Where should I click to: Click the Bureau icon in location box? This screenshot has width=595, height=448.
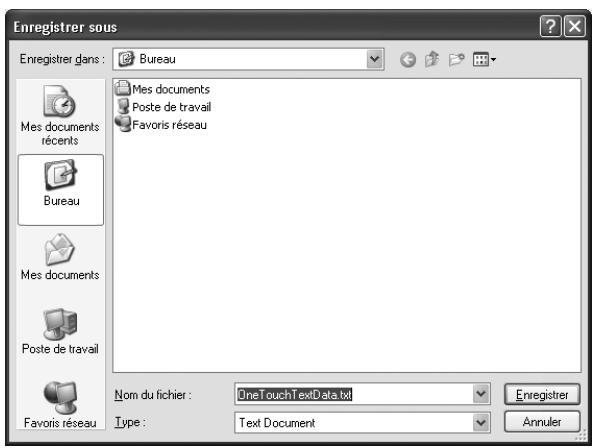[126, 59]
